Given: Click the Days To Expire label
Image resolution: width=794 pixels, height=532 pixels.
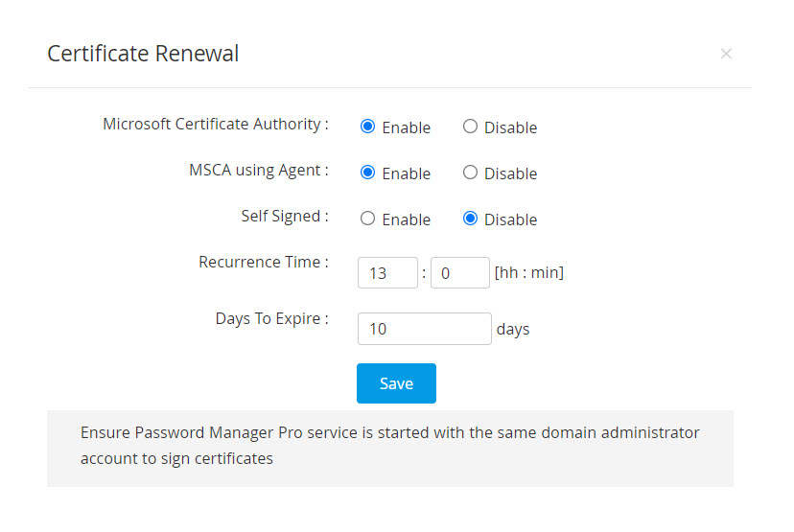Looking at the screenshot, I should tap(271, 318).
